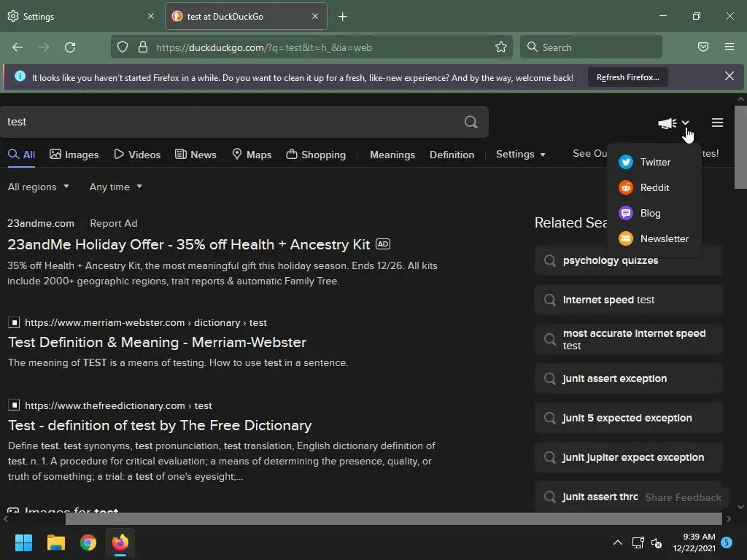Screen dimensions: 747x560
Task: Open the tracking protection shield icon
Action: (123, 47)
